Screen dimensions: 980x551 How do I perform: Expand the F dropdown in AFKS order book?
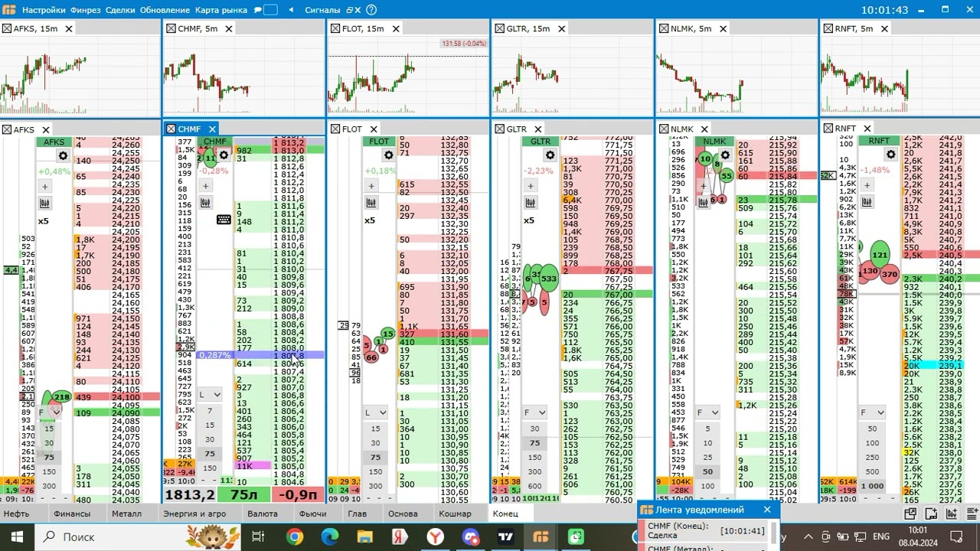coord(49,412)
